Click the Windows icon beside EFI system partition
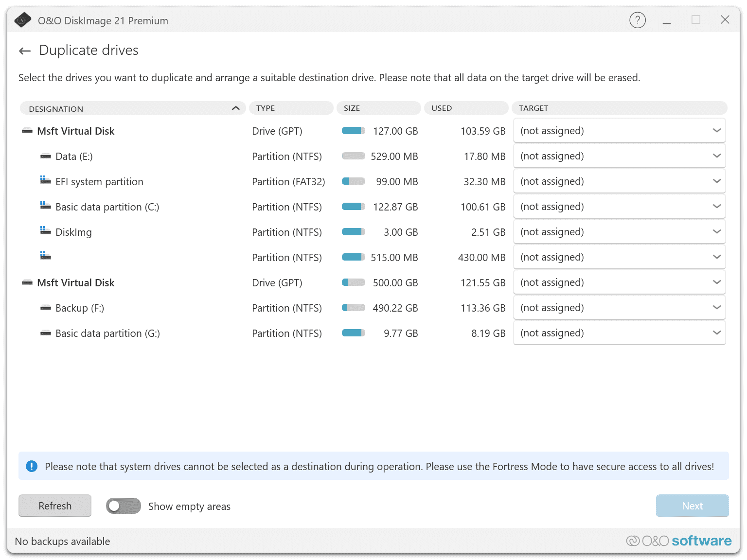 pos(46,180)
